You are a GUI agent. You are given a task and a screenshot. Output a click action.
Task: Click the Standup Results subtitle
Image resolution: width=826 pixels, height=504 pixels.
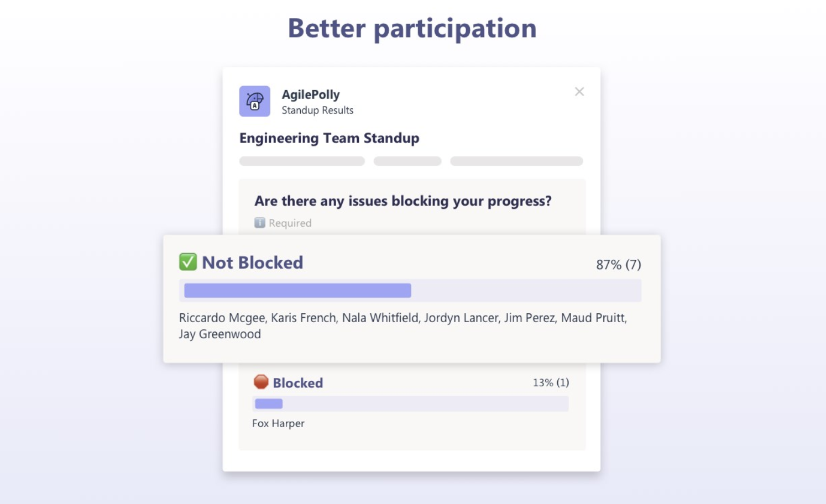click(317, 110)
